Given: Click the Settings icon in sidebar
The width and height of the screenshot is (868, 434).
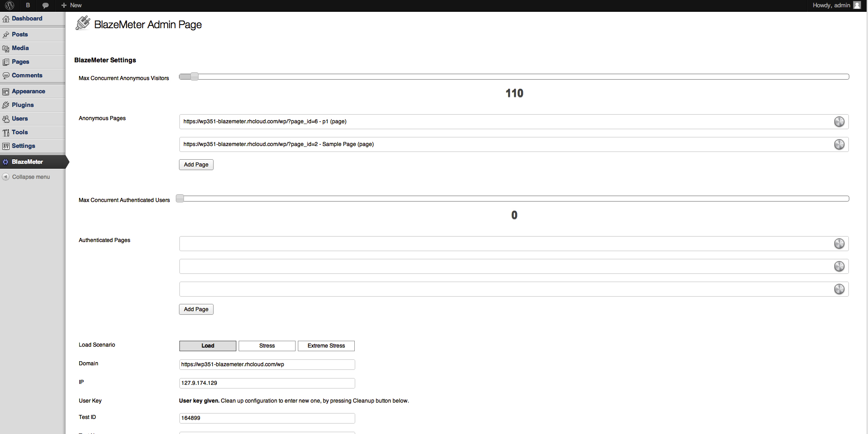Looking at the screenshot, I should 6,146.
